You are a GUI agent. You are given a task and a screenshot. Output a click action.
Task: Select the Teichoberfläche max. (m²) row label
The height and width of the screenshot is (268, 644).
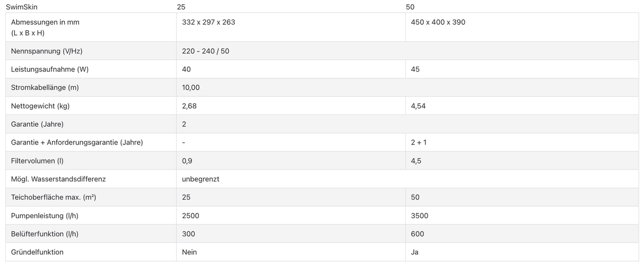click(x=54, y=197)
